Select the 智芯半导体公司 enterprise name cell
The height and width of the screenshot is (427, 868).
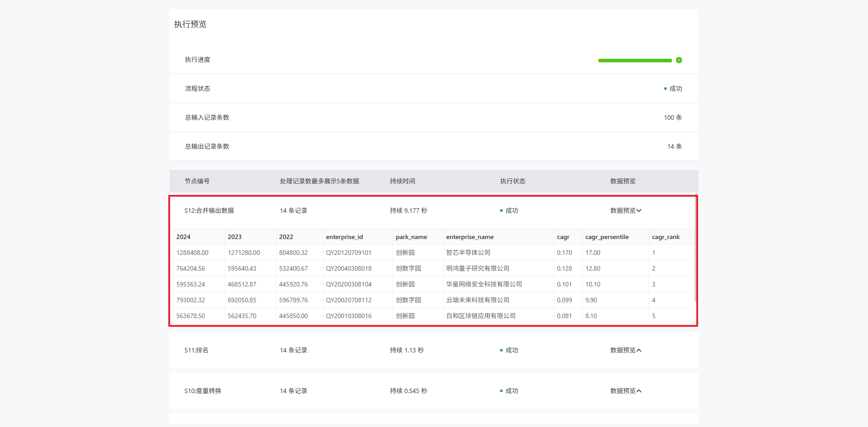coord(468,253)
